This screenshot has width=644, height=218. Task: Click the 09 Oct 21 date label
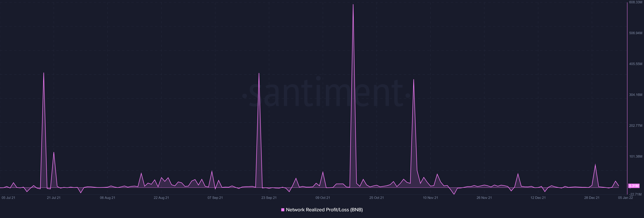click(x=323, y=198)
